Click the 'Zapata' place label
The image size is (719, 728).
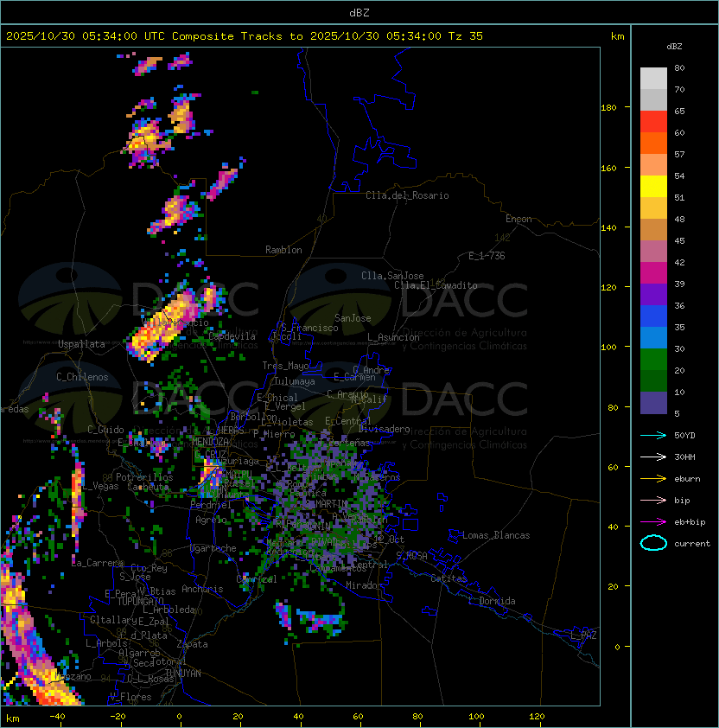(x=192, y=644)
